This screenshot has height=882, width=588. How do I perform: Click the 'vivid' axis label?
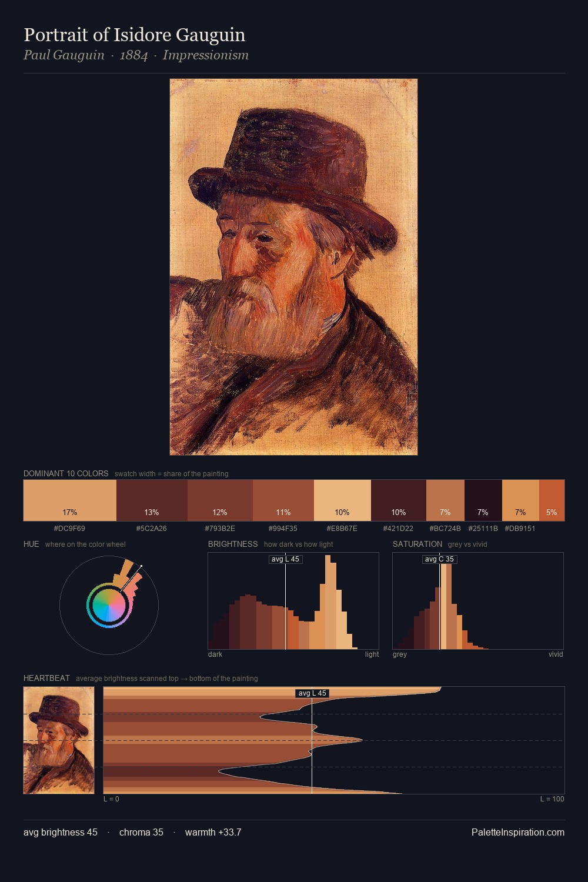pos(556,654)
